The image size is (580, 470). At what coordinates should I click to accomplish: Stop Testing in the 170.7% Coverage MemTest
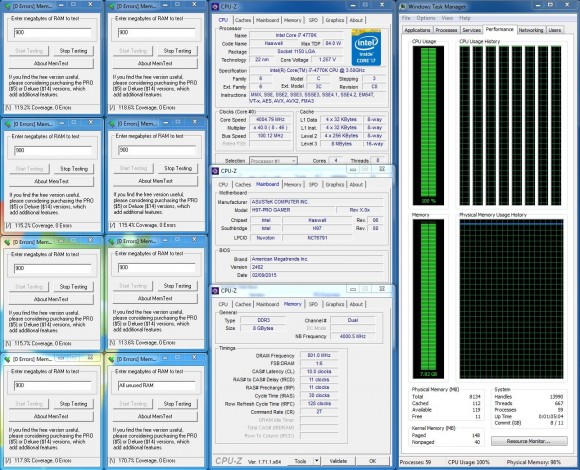pos(177,404)
